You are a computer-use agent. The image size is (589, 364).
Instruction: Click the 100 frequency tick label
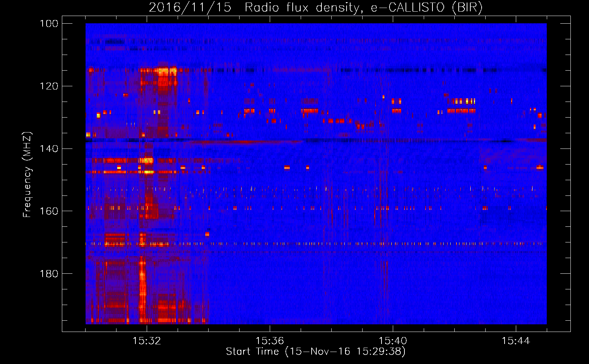point(49,24)
